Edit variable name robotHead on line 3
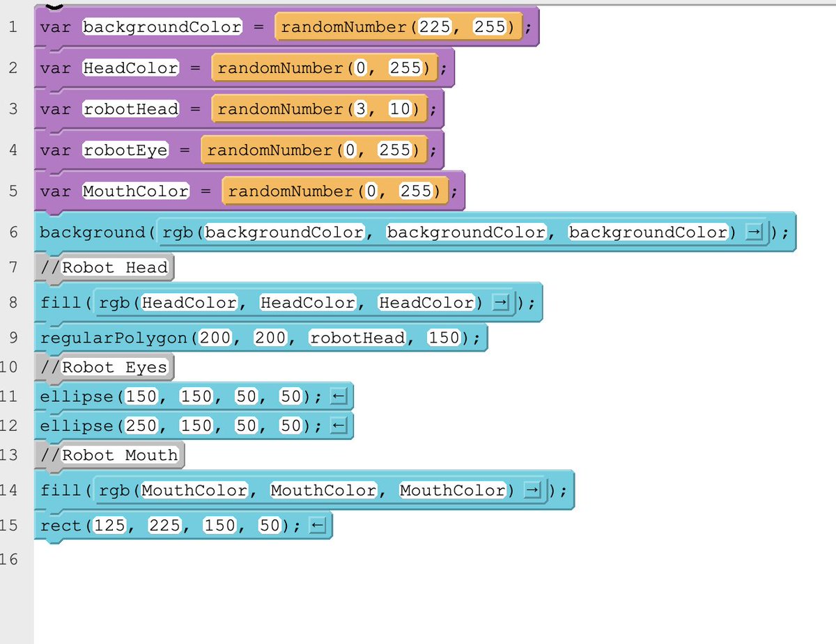Screen dimensions: 836x644 click(x=131, y=109)
